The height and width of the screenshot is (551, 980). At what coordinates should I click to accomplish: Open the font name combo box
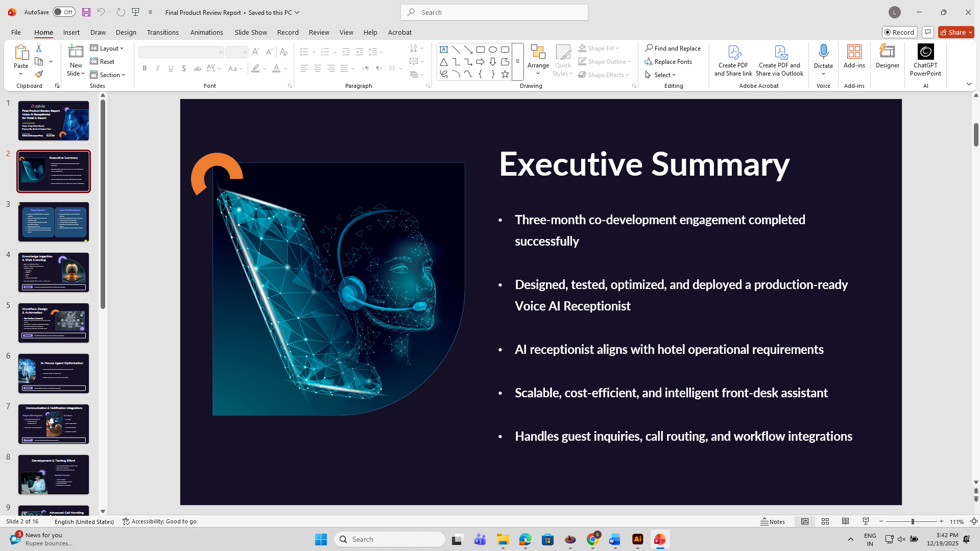point(181,52)
